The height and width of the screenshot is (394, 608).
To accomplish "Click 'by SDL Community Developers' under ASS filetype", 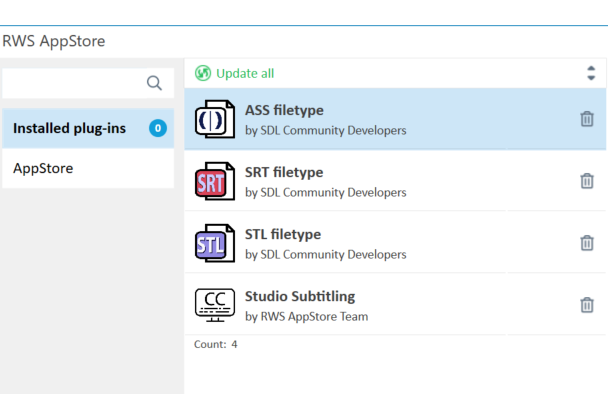I will tap(326, 130).
